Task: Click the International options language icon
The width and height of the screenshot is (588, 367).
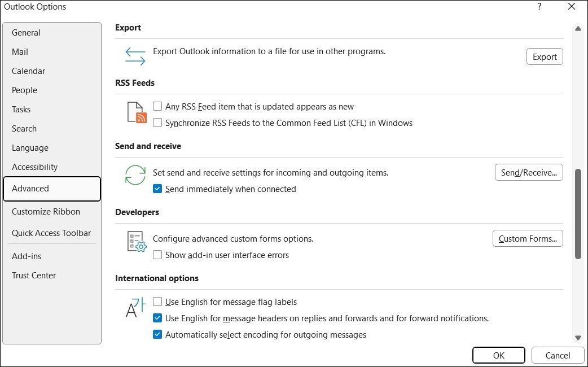Action: pyautogui.click(x=135, y=307)
